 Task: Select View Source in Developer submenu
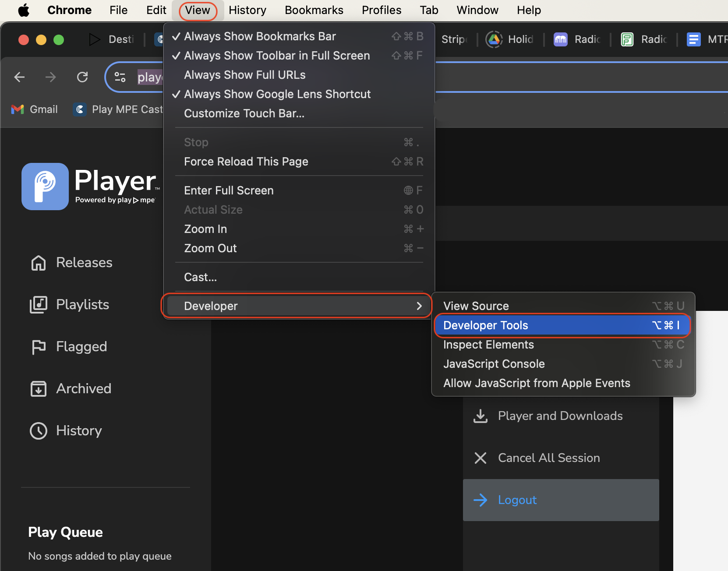pos(563,306)
